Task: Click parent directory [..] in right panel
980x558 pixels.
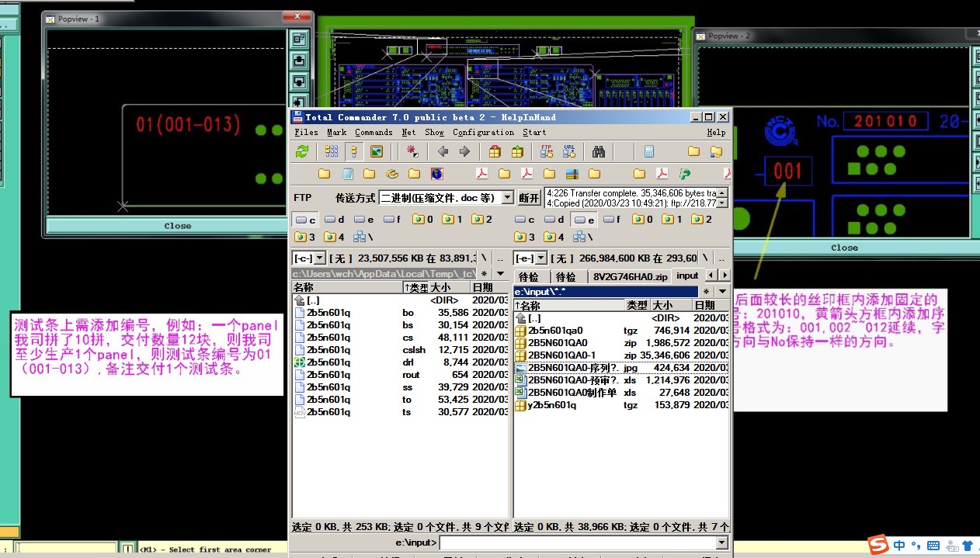Action: [x=621, y=318]
